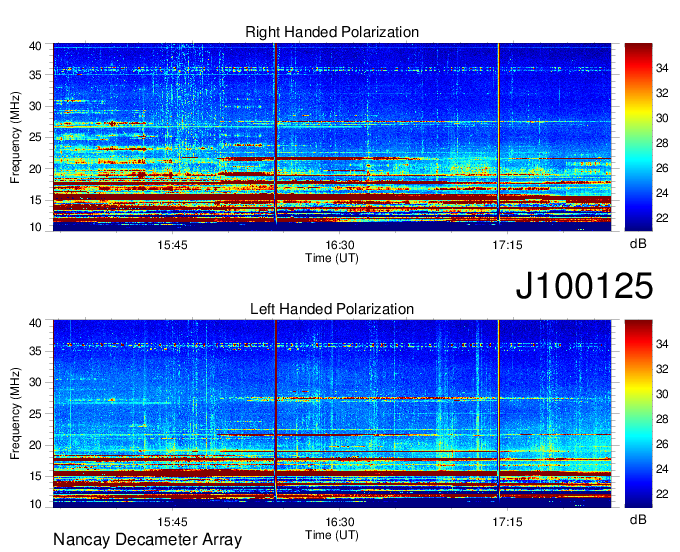680x552 pixels.
Task: Click the dB unit under bottom color bar
Action: tap(638, 520)
